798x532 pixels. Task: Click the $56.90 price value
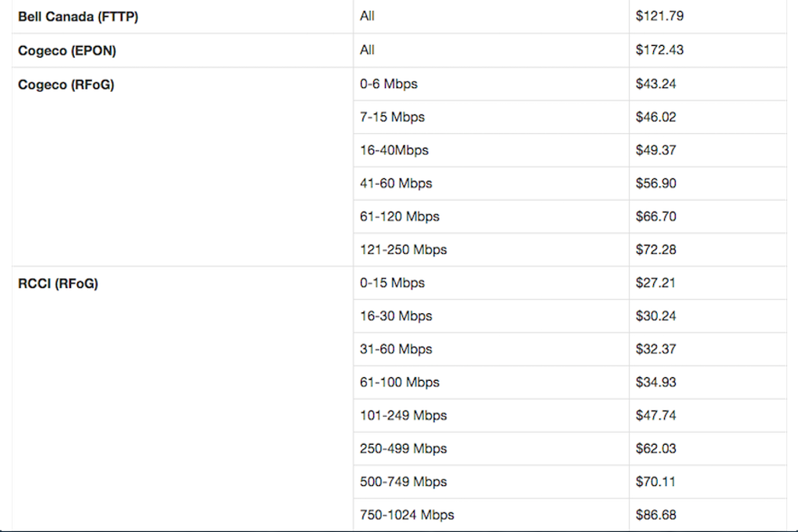(656, 183)
